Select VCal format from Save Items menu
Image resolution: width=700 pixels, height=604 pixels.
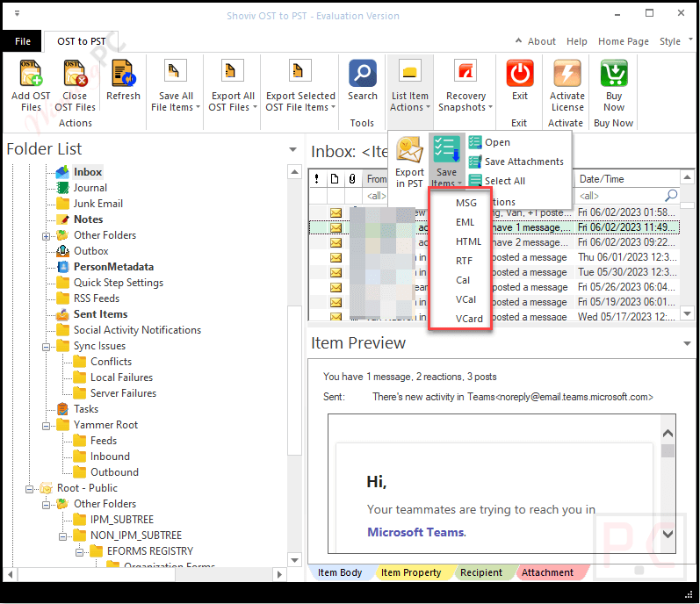coord(465,299)
